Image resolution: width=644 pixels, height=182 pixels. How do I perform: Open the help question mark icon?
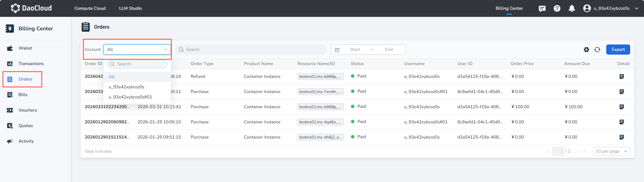[x=557, y=8]
